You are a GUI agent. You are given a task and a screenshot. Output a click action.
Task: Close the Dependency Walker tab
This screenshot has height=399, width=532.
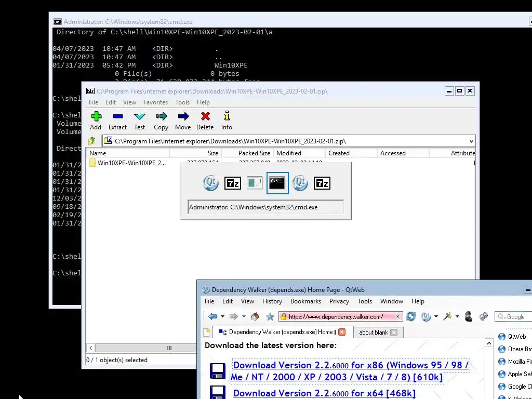pos(342,332)
